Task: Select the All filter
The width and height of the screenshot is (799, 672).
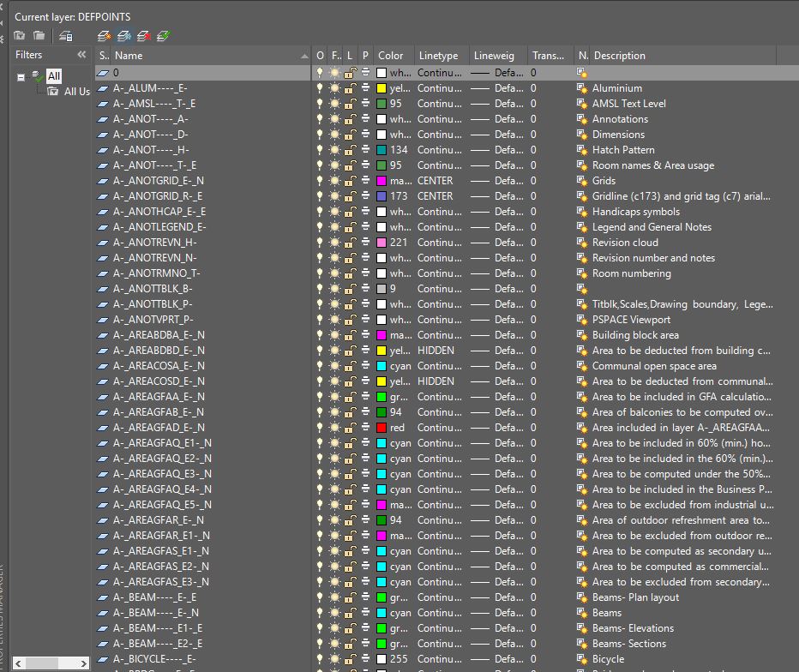Action: pyautogui.click(x=54, y=75)
